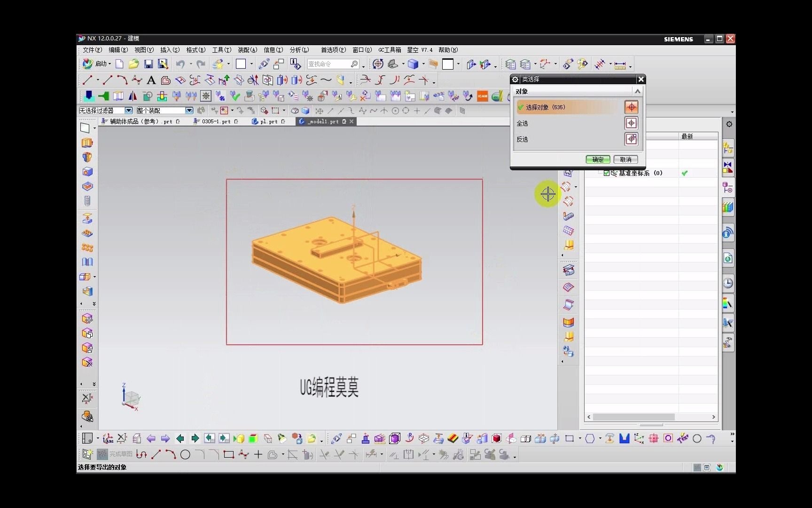812x508 pixels.
Task: Click the purple left arrow icon
Action: 151,439
